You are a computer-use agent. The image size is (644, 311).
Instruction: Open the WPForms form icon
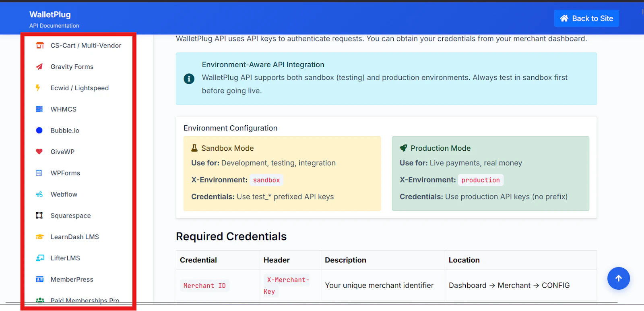[39, 173]
